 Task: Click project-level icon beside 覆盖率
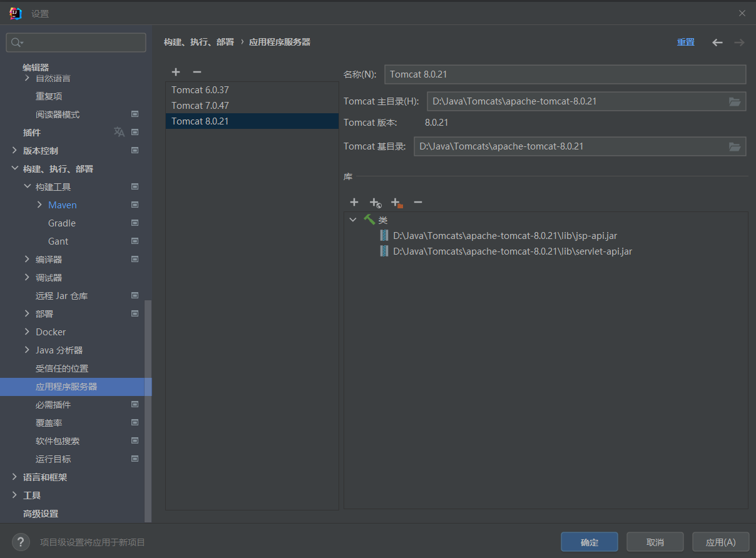pos(135,422)
